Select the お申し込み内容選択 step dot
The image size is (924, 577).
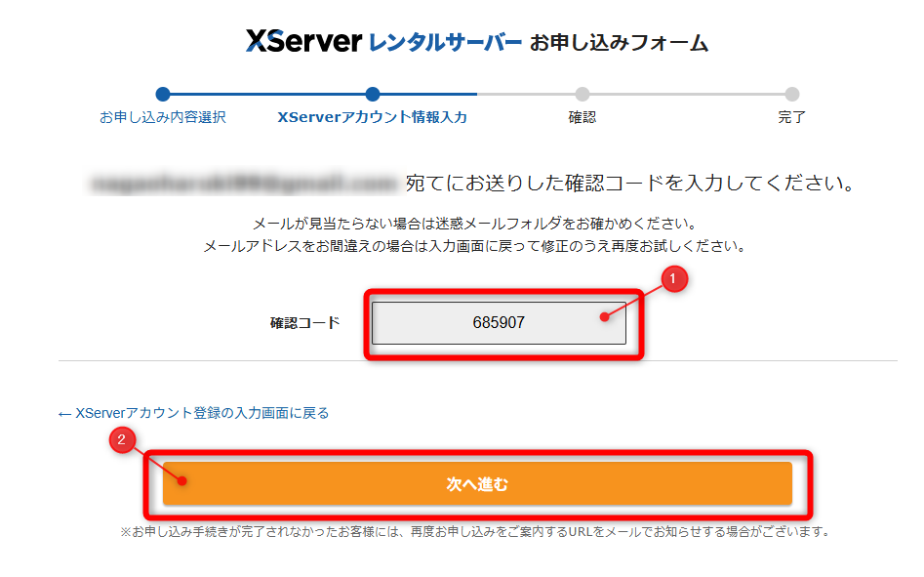coord(163,94)
